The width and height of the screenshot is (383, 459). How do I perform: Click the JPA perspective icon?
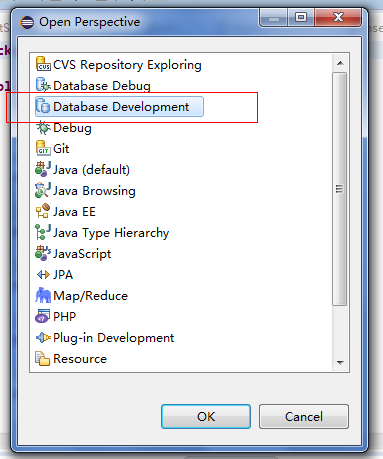(x=43, y=275)
